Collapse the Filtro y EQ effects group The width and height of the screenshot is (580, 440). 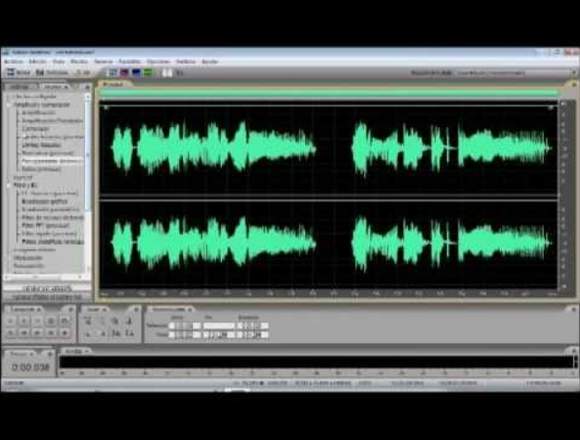(9, 185)
